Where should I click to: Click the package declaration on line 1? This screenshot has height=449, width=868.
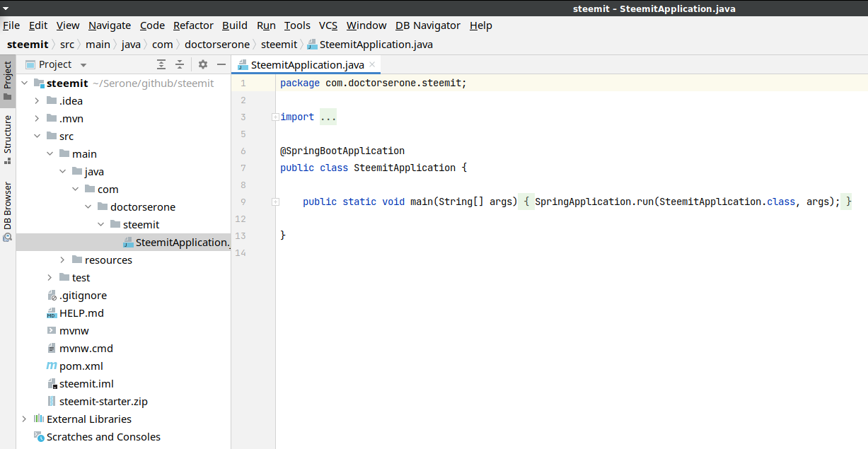[374, 83]
